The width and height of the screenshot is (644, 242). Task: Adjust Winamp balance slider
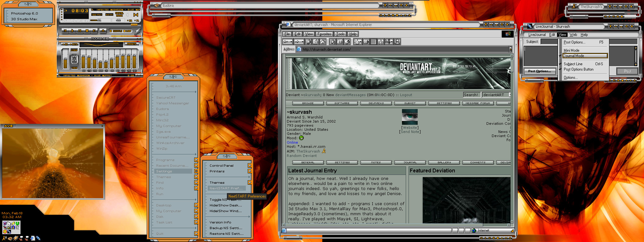pos(118,20)
